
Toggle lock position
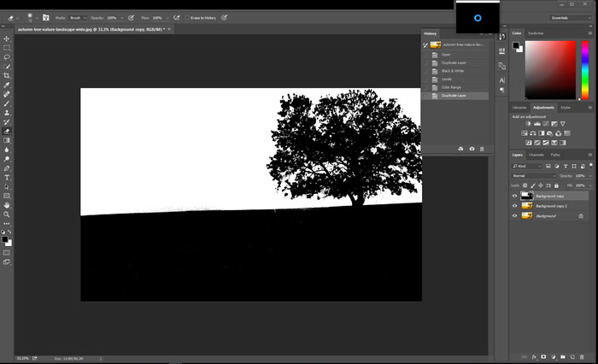pos(541,185)
